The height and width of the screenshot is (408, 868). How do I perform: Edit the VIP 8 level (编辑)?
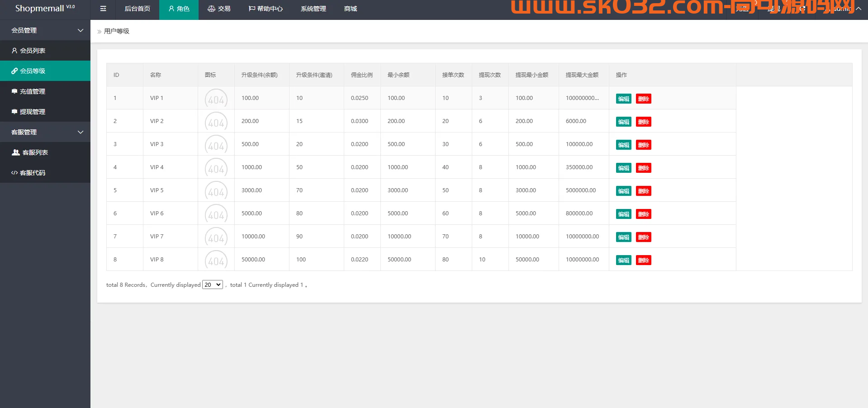click(x=624, y=260)
